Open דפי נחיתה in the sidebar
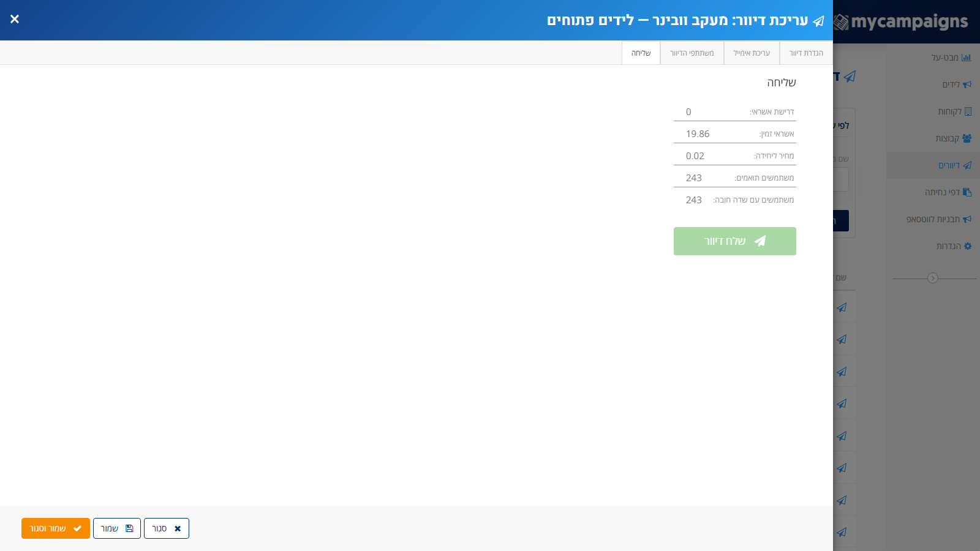This screenshot has height=551, width=980. [x=933, y=192]
